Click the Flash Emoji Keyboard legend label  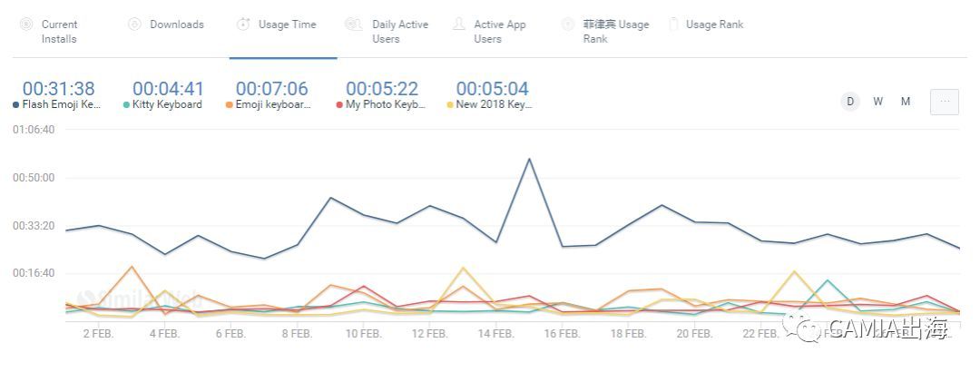[x=62, y=105]
